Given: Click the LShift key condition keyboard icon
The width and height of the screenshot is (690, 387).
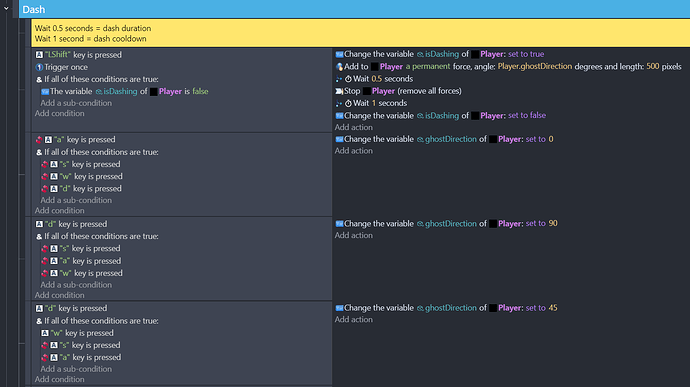Looking at the screenshot, I should (x=39, y=55).
